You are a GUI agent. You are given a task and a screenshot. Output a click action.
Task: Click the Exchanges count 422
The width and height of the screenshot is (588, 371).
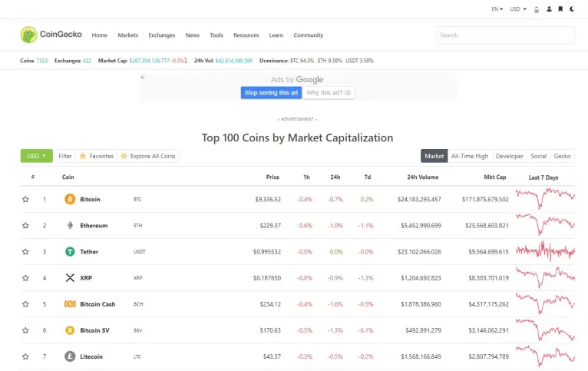point(87,61)
